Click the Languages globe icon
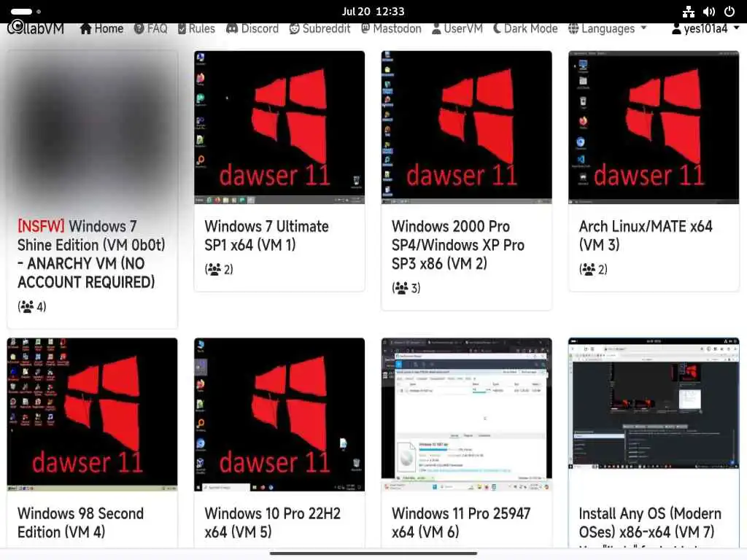 [573, 28]
